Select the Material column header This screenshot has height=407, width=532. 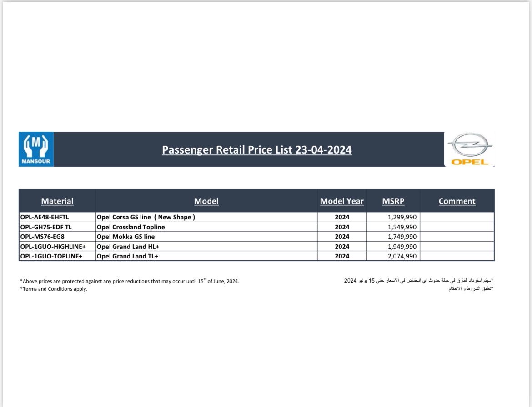[x=57, y=201]
